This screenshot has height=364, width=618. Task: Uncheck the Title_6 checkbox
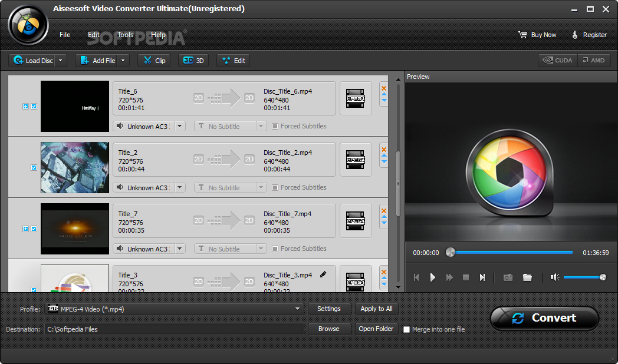tap(34, 106)
